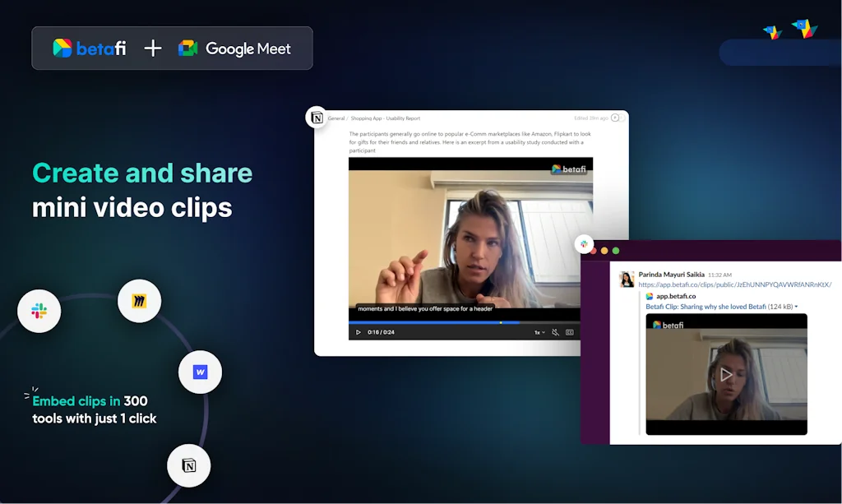842x504 pixels.
Task: Open the 1x playback speed dropdown
Action: pos(539,332)
